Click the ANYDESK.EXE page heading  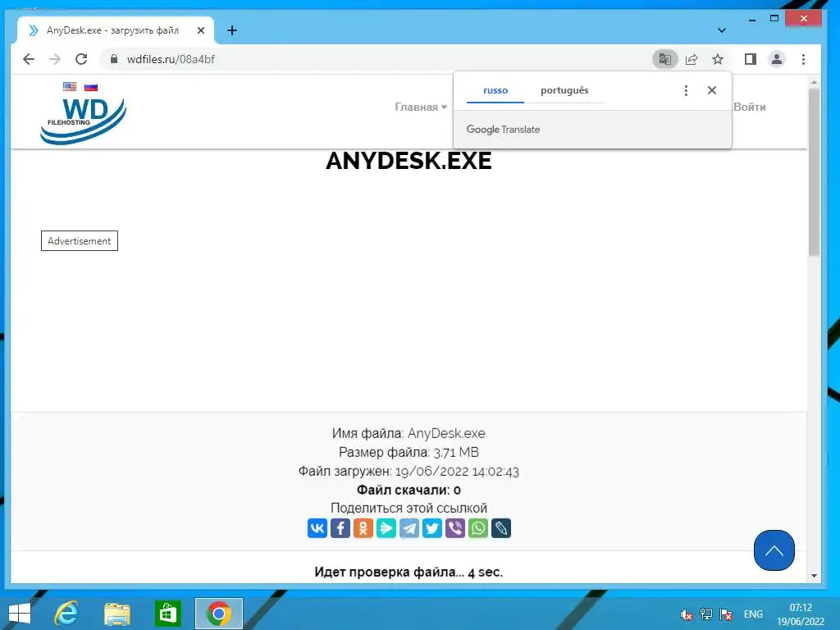[x=409, y=161]
